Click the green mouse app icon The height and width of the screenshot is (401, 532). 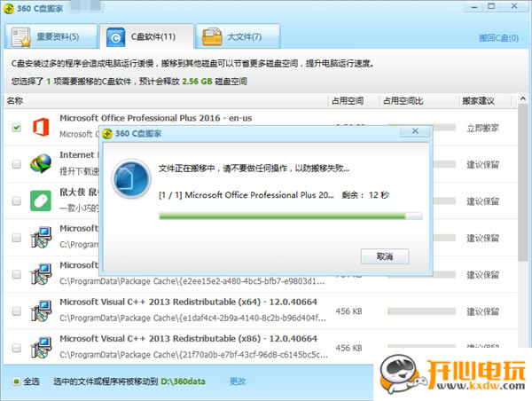point(41,200)
